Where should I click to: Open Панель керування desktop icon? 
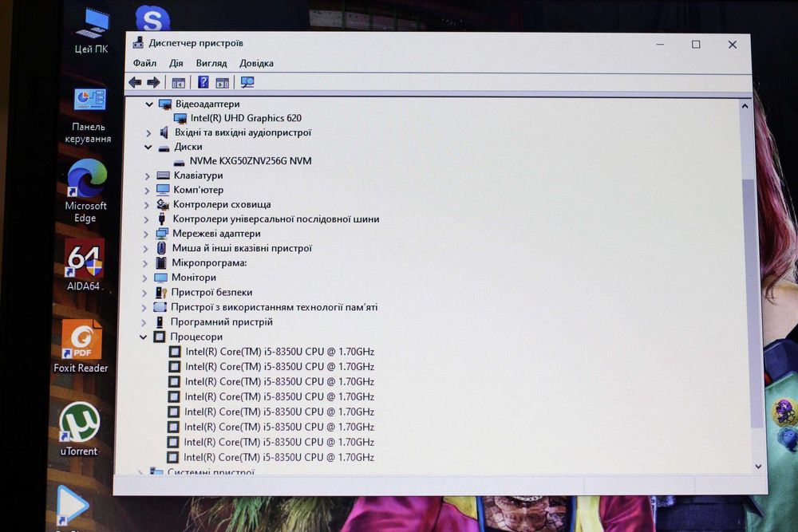tap(89, 115)
